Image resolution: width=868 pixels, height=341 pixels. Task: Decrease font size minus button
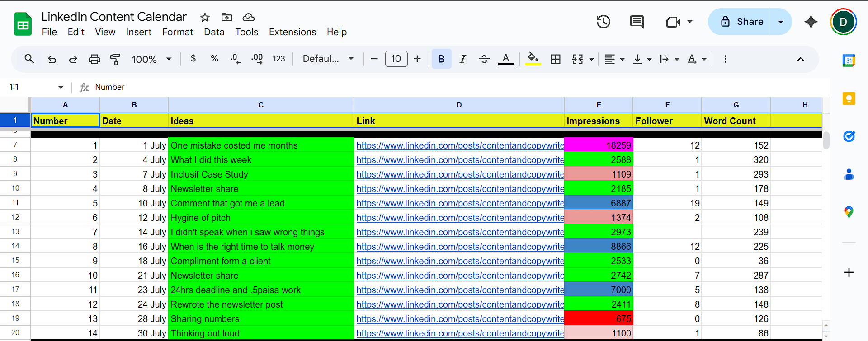click(374, 59)
